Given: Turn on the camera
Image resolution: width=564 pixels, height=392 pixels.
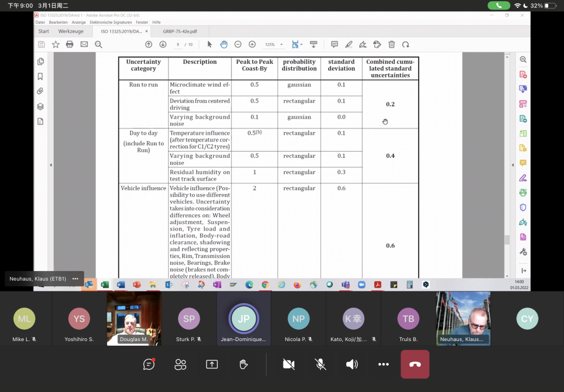Looking at the screenshot, I should pos(289,364).
